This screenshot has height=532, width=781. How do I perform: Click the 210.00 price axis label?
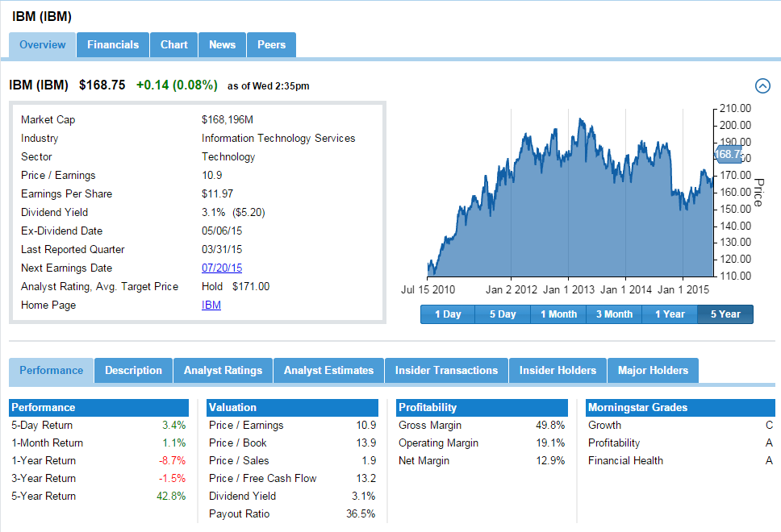click(x=735, y=109)
